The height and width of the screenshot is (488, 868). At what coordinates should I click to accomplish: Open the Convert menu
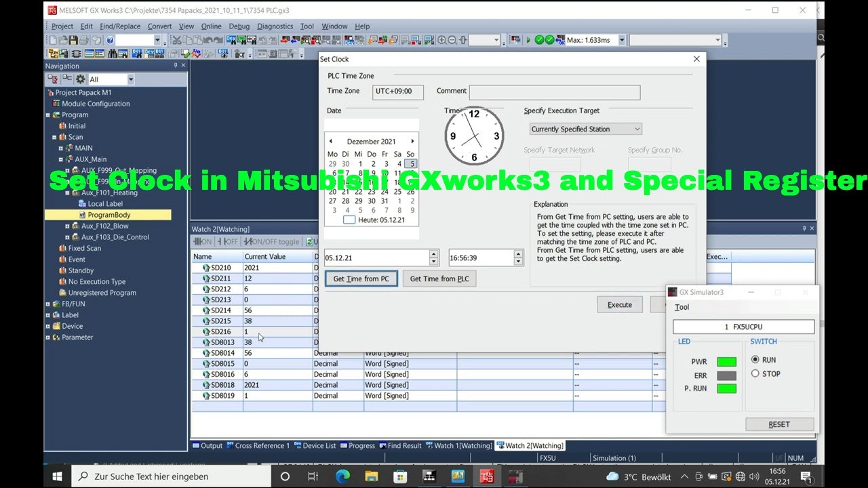pos(160,26)
